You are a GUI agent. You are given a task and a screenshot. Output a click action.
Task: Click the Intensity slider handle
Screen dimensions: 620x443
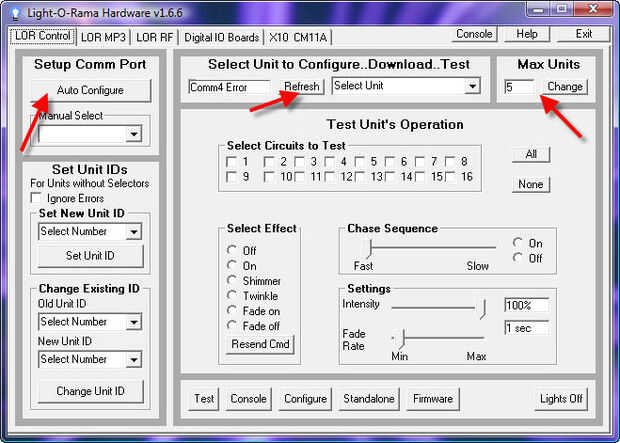484,309
